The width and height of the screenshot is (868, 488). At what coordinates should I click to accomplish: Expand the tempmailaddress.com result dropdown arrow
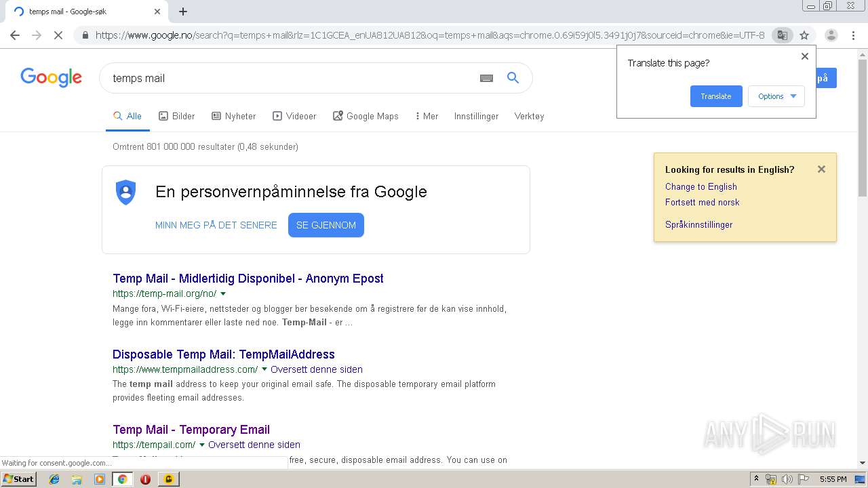pos(264,369)
